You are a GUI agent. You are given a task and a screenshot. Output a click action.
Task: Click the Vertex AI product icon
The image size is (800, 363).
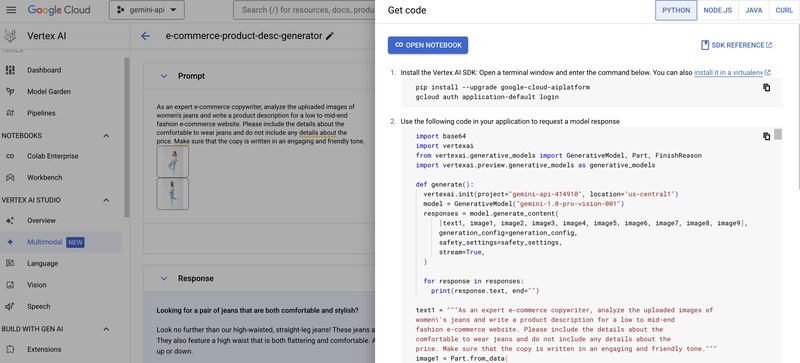(10, 36)
